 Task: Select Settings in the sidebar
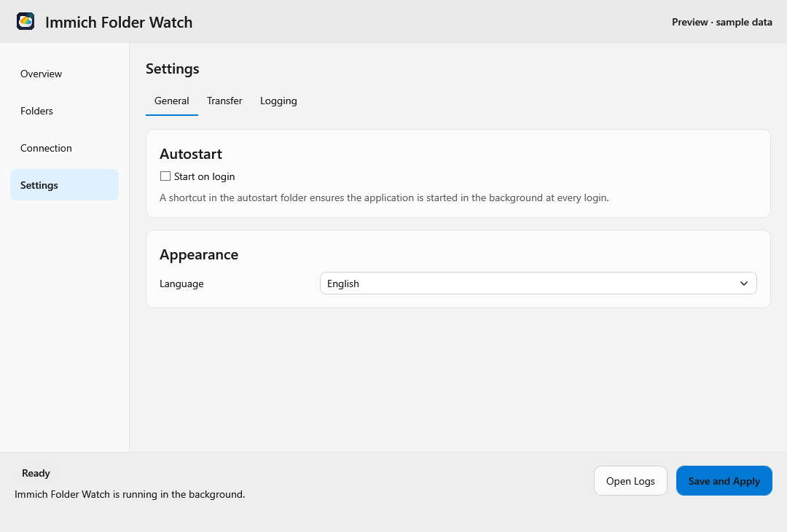click(64, 184)
